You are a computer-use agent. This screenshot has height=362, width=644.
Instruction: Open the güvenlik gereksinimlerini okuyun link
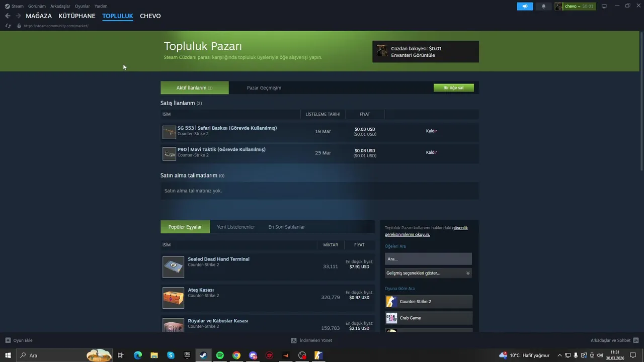426,231
